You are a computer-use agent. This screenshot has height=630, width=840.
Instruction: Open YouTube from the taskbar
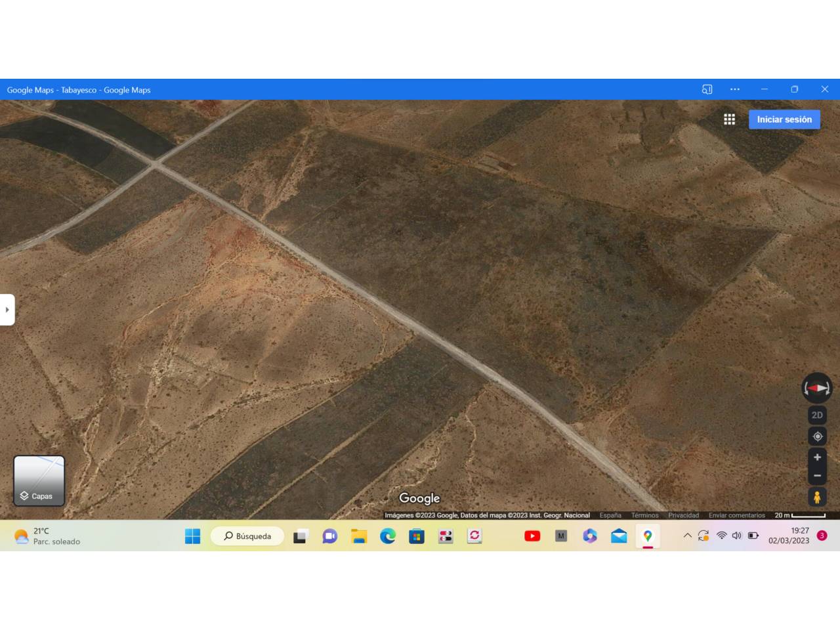coord(532,536)
